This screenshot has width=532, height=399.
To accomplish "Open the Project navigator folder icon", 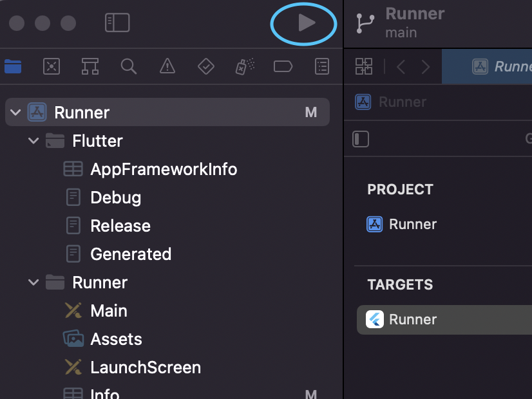I will pyautogui.click(x=13, y=66).
